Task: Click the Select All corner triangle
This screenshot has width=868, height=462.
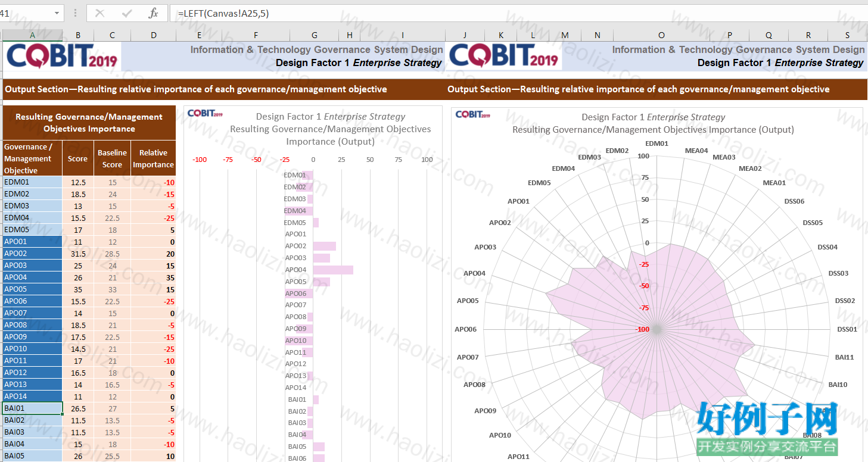Action: click(x=1, y=36)
